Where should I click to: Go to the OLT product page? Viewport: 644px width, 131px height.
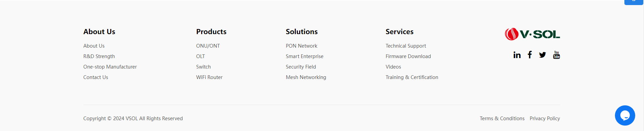point(200,56)
